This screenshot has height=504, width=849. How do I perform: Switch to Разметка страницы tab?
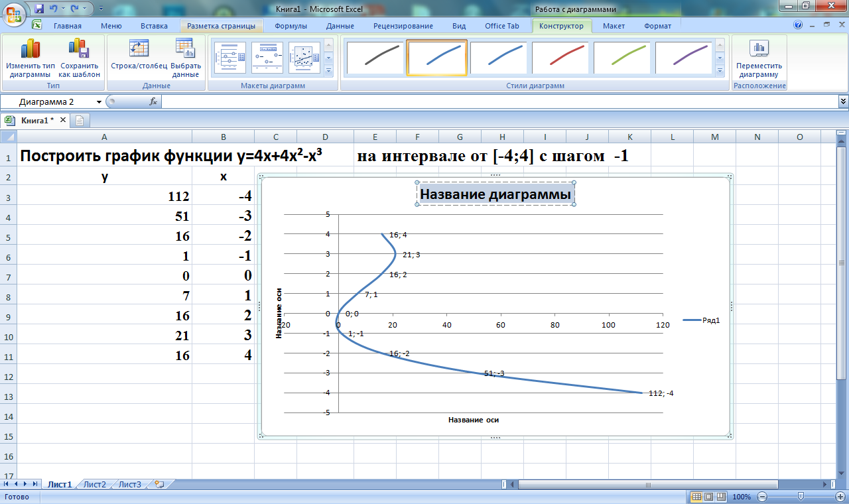222,26
